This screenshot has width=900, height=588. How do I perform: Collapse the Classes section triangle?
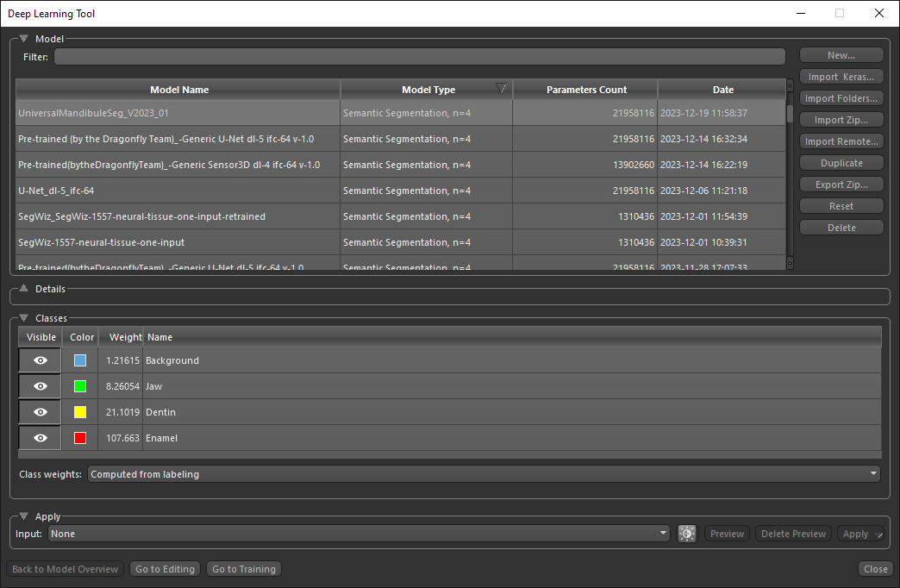pyautogui.click(x=24, y=318)
